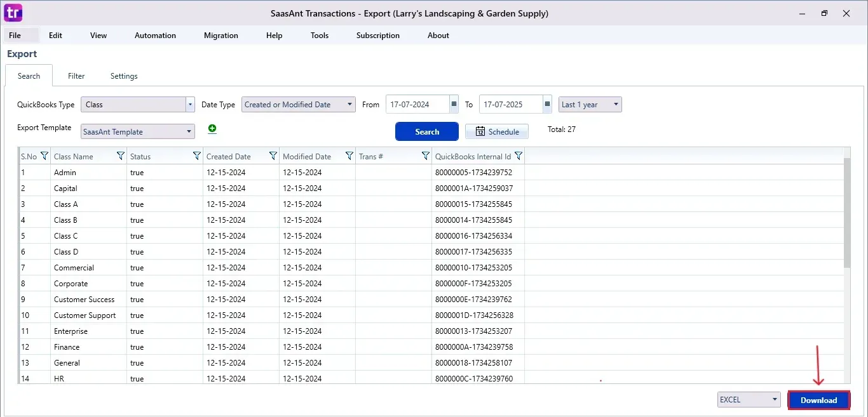868x417 pixels.
Task: Click Internal Id 8000000A-1734239758
Action: (x=474, y=347)
